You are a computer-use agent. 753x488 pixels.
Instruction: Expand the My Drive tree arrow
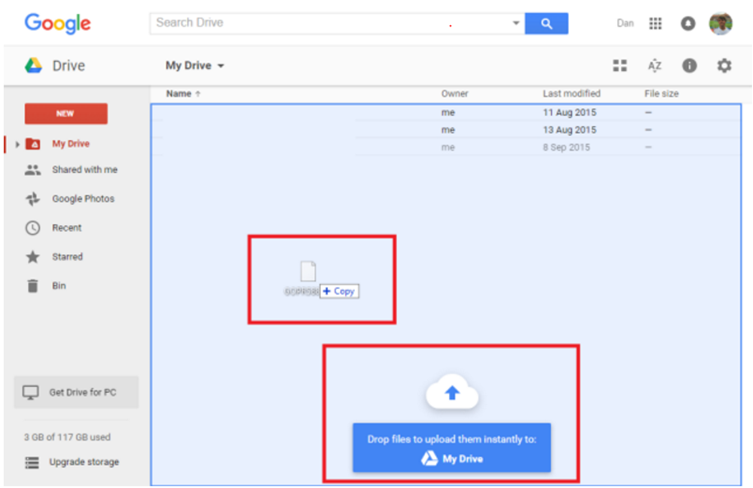tap(17, 144)
